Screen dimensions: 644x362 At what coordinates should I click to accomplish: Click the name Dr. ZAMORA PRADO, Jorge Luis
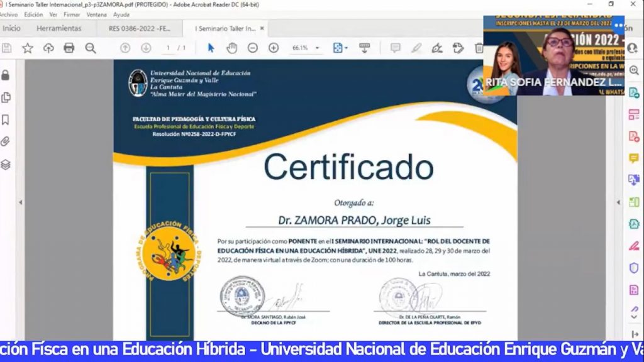click(355, 221)
